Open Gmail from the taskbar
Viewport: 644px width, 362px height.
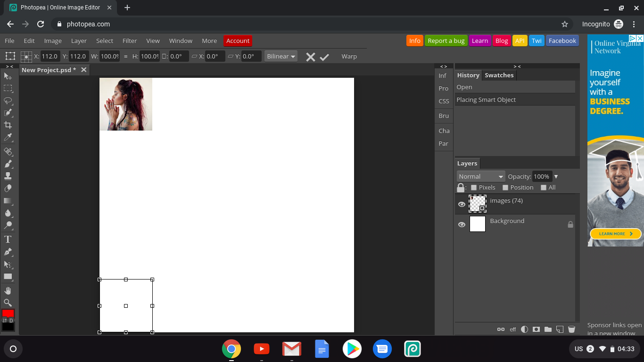[292, 349]
